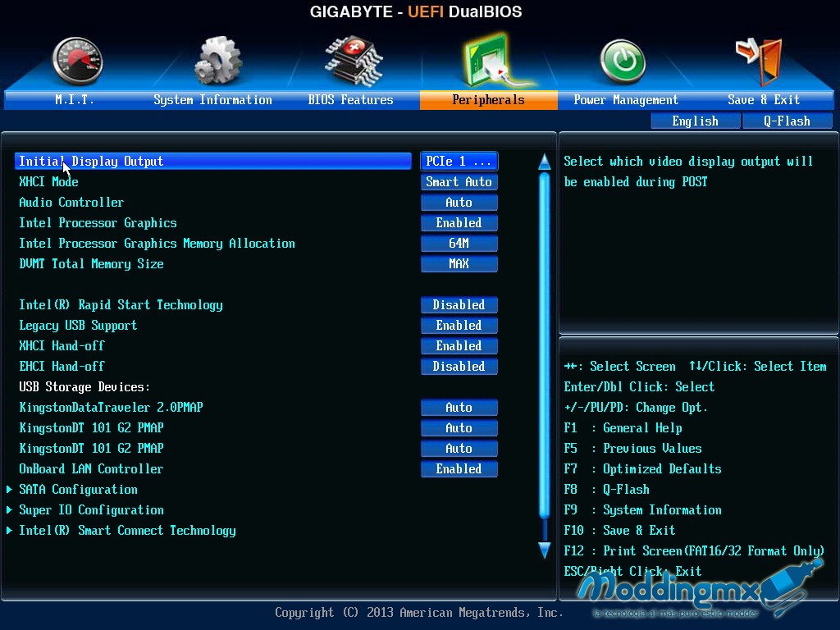This screenshot has width=840, height=630.
Task: Click the scroll up arrow
Action: [545, 162]
